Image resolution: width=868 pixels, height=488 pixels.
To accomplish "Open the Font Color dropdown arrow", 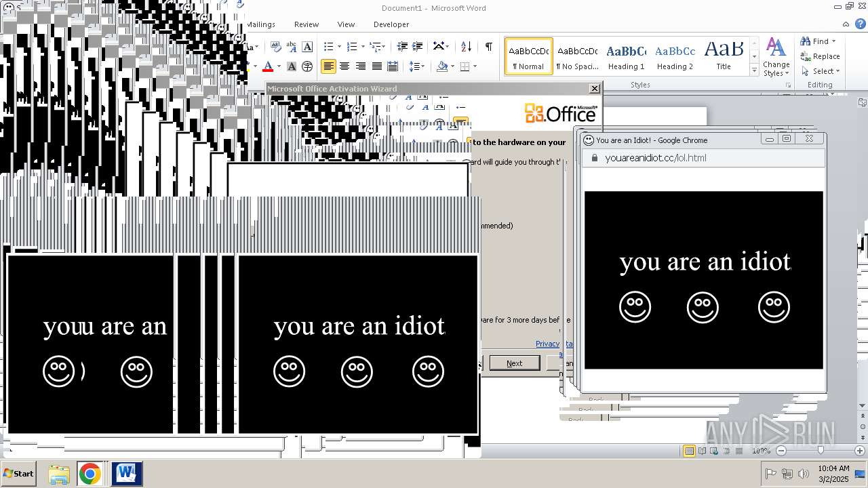I will (x=279, y=66).
